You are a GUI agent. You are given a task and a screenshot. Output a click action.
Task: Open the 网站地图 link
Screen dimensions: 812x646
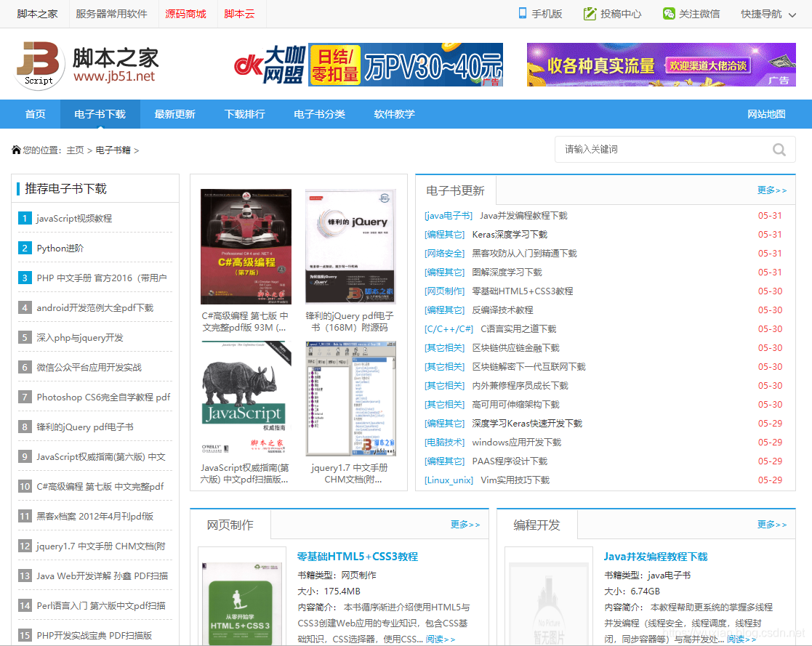(766, 114)
